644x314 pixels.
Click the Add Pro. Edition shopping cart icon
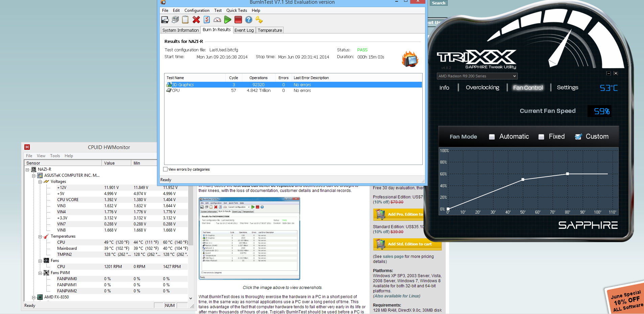(380, 214)
